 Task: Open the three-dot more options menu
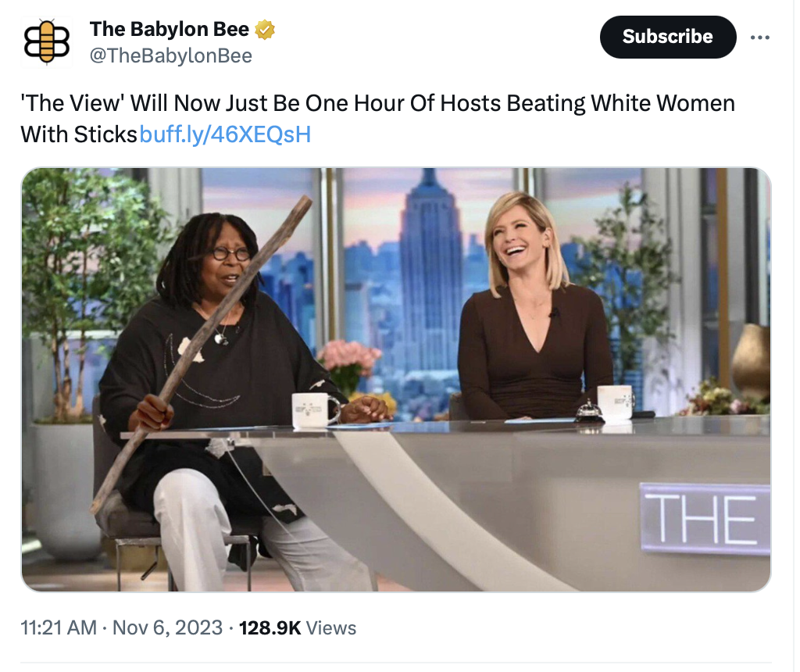(759, 38)
